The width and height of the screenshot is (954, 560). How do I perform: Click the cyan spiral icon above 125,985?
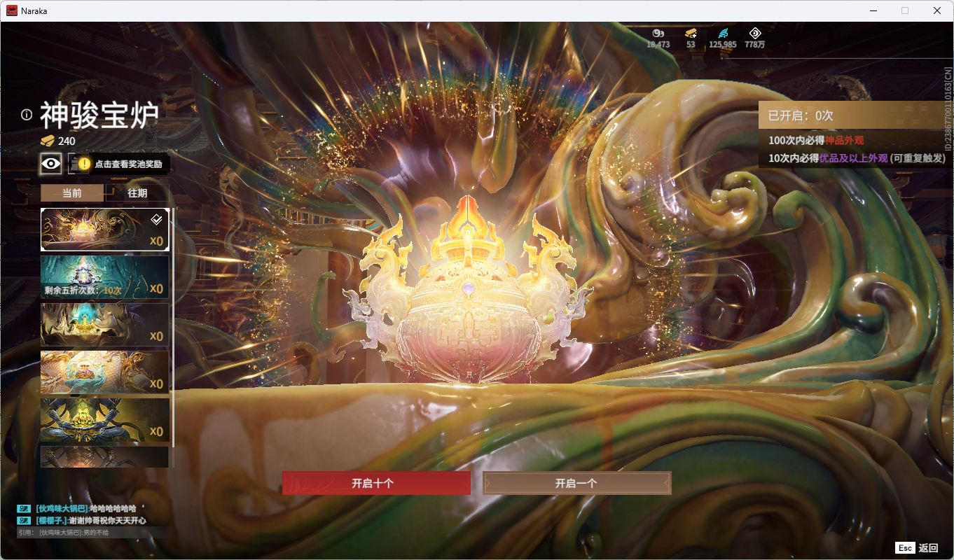pyautogui.click(x=722, y=33)
